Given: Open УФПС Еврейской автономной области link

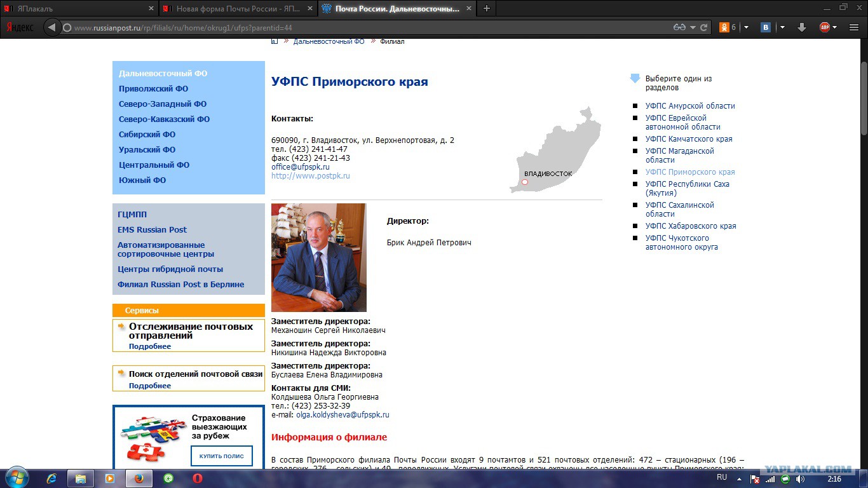Looking at the screenshot, I should click(x=683, y=123).
